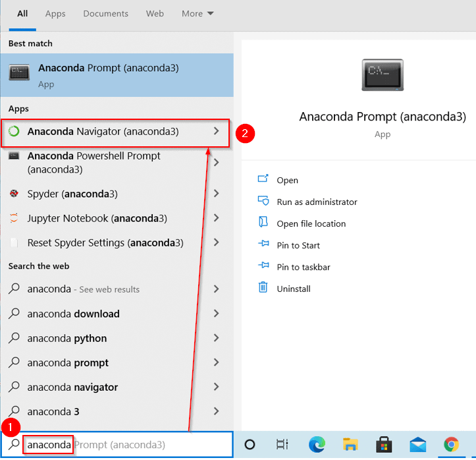Expand Anaconda Navigator options chevron
Viewport: 476px width, 460px height.
pyautogui.click(x=216, y=132)
